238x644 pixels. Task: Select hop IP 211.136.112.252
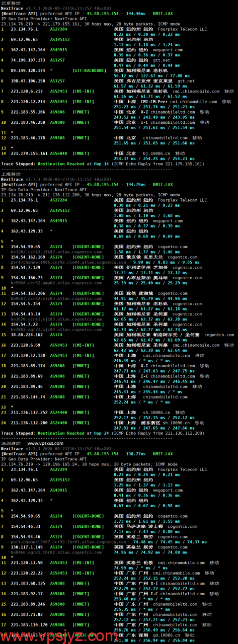coord(29,412)
